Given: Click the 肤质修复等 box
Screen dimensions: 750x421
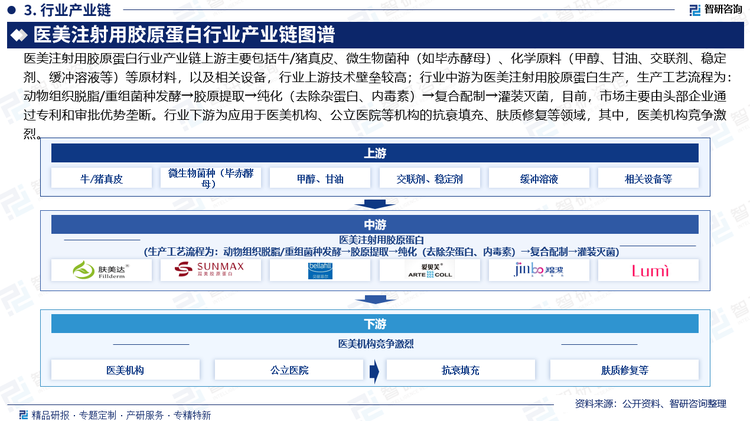Looking at the screenshot, I should pyautogui.click(x=625, y=370).
